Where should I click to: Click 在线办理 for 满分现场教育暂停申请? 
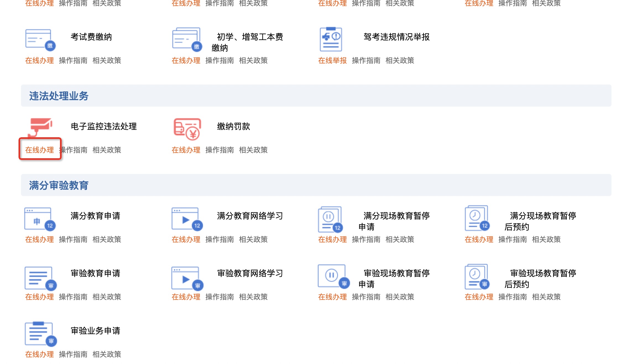333,239
